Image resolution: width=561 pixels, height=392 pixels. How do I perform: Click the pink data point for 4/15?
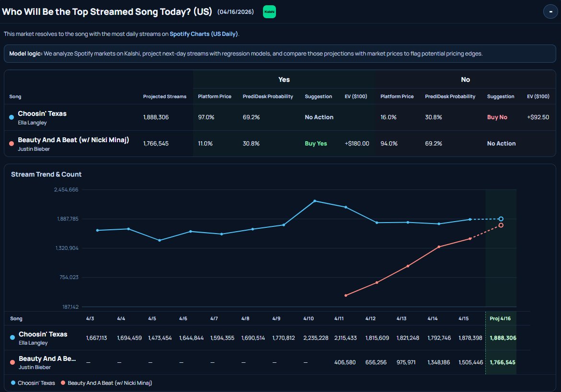point(470,239)
